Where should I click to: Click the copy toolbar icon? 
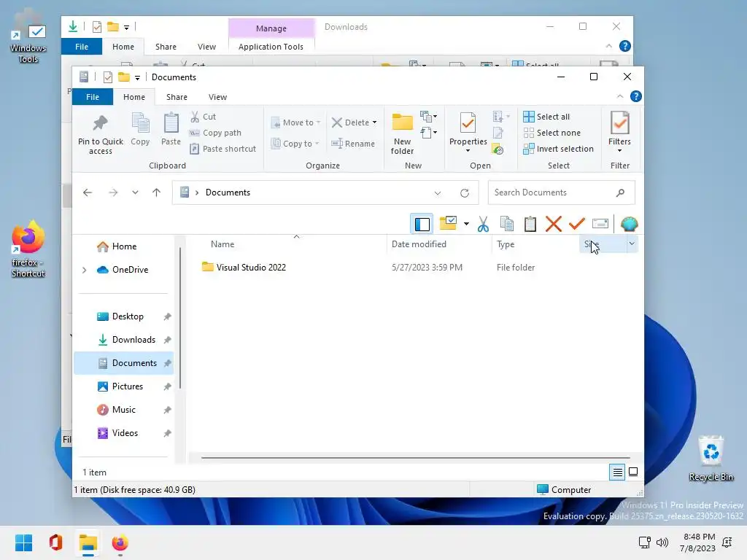tap(506, 224)
